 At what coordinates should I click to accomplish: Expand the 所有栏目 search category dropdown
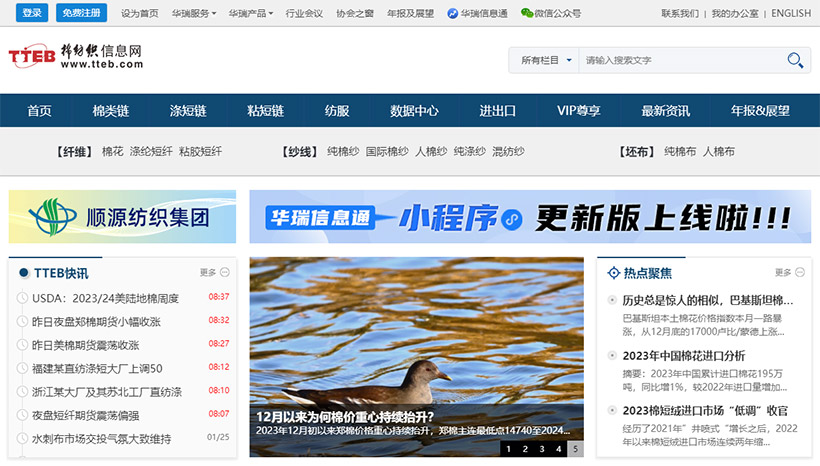click(546, 60)
